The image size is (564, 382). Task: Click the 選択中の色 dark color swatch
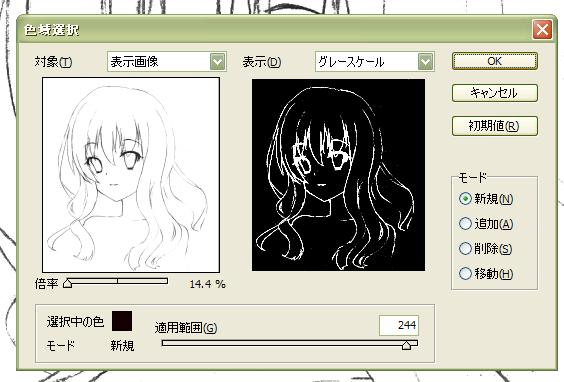coord(122,321)
